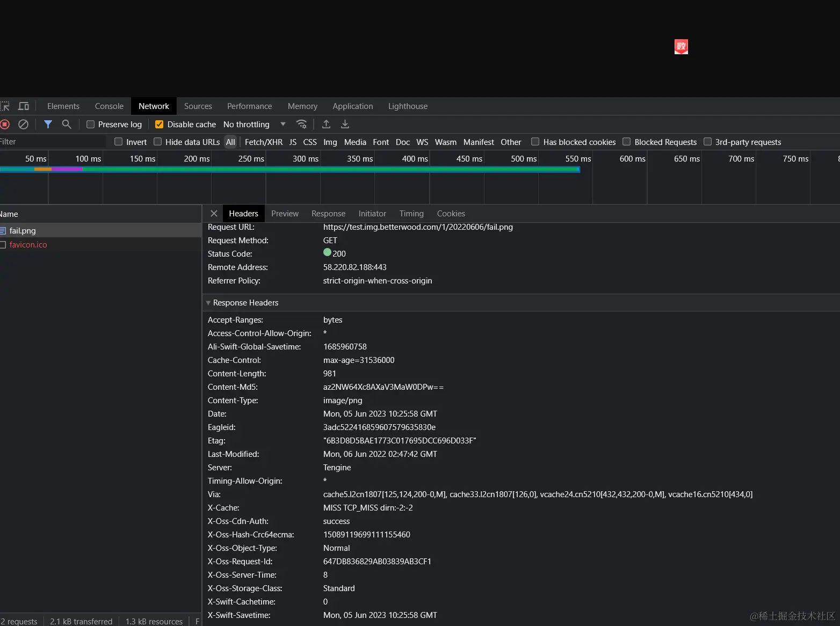Check Has blocked cookies checkbox
Viewport: 840px width, 626px height.
coord(535,142)
